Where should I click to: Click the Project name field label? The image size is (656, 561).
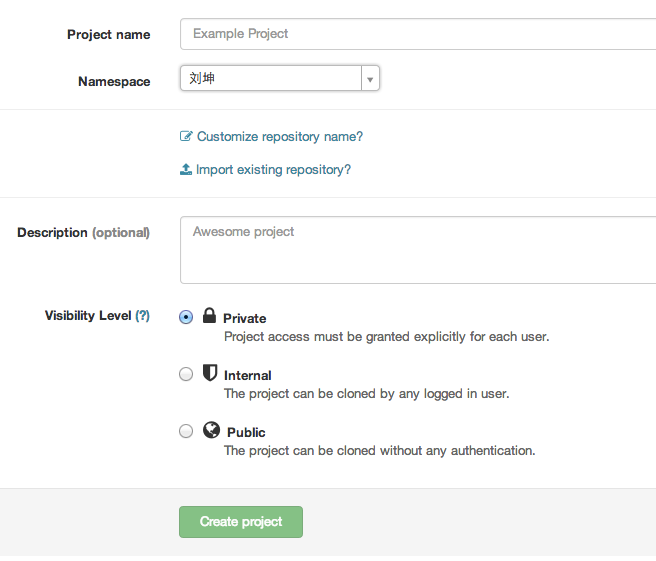click(x=108, y=35)
